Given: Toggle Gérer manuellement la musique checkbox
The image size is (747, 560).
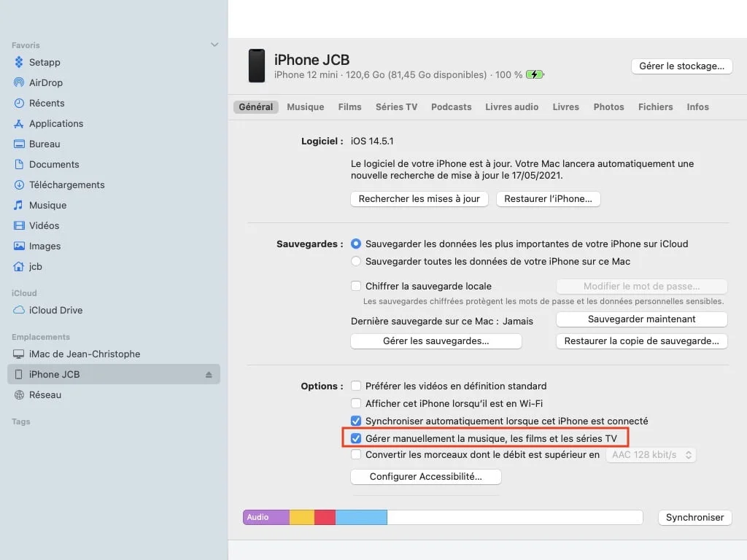Looking at the screenshot, I should (x=356, y=438).
